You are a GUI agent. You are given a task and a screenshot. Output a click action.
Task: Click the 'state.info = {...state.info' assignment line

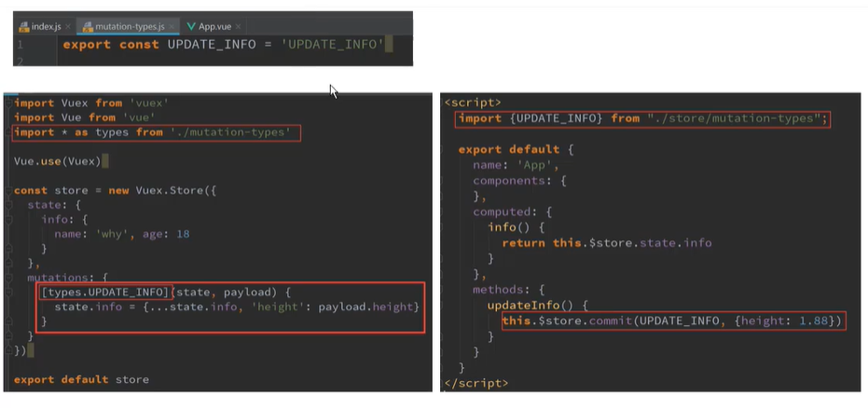tap(237, 306)
